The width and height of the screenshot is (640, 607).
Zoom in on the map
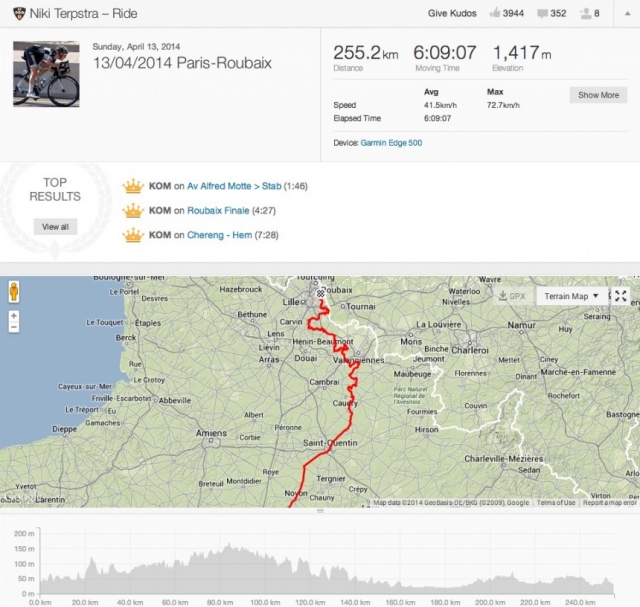14,315
